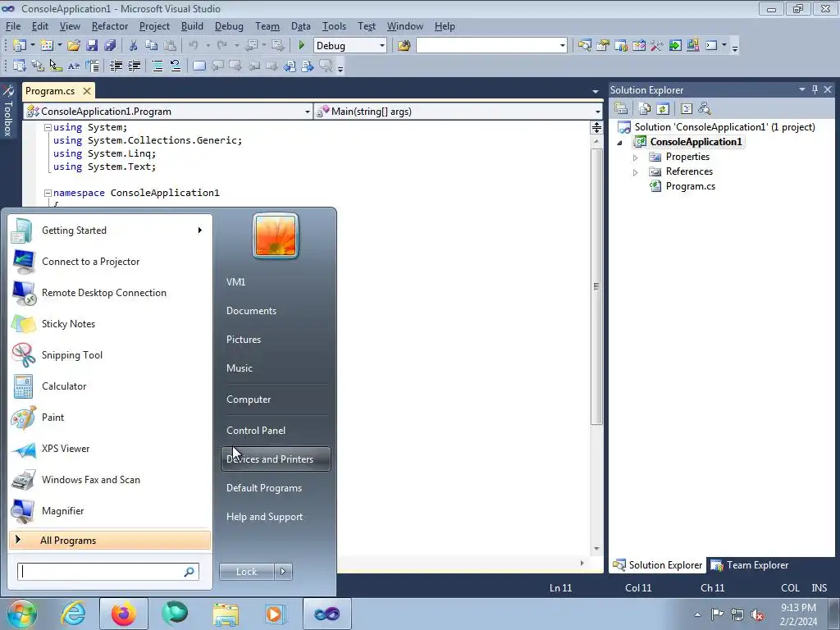Switch to the Team Explorer tab
Image resolution: width=840 pixels, height=630 pixels.
(750, 565)
